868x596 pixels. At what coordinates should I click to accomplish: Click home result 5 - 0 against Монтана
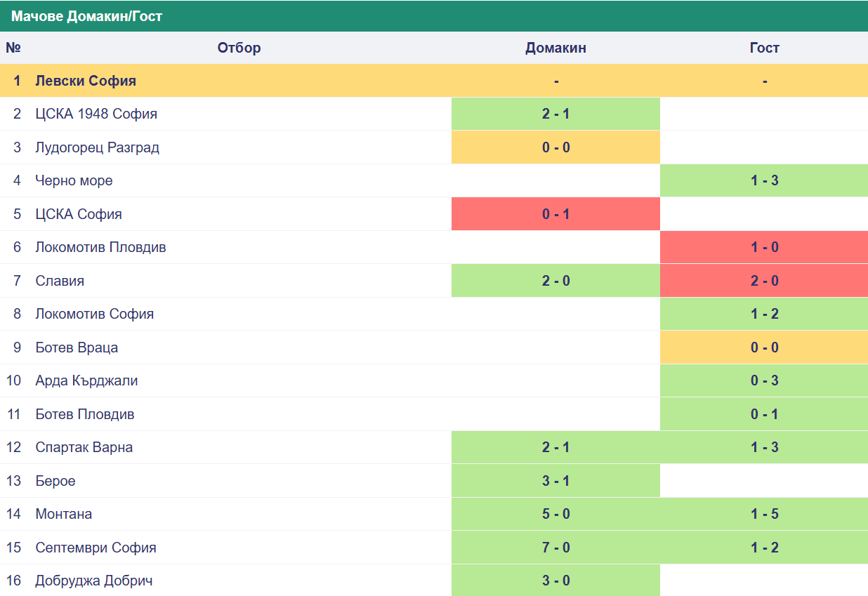[x=555, y=514]
